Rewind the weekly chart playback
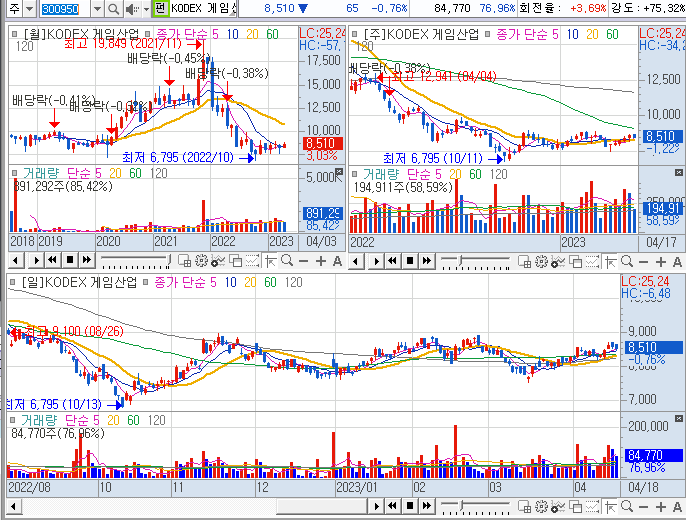 tap(392, 261)
